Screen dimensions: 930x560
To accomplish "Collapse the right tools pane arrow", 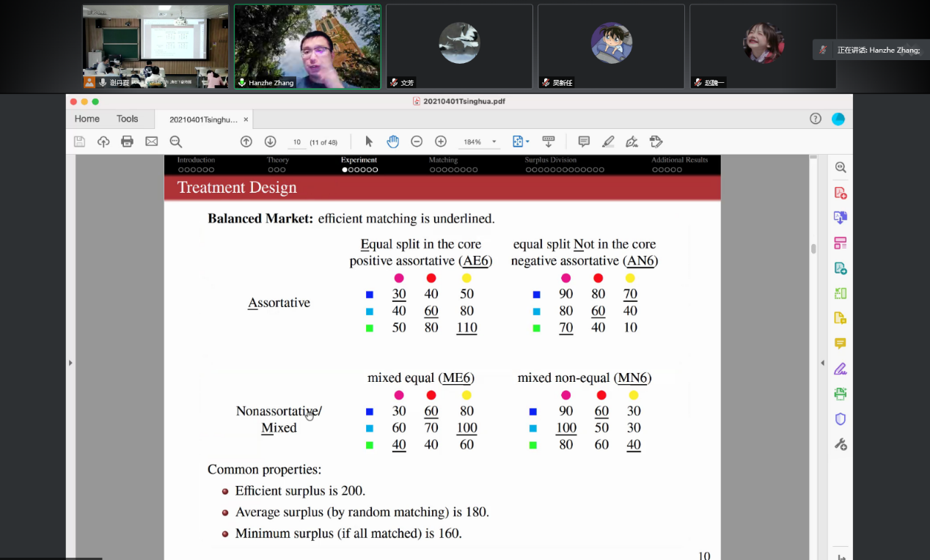I will 822,363.
